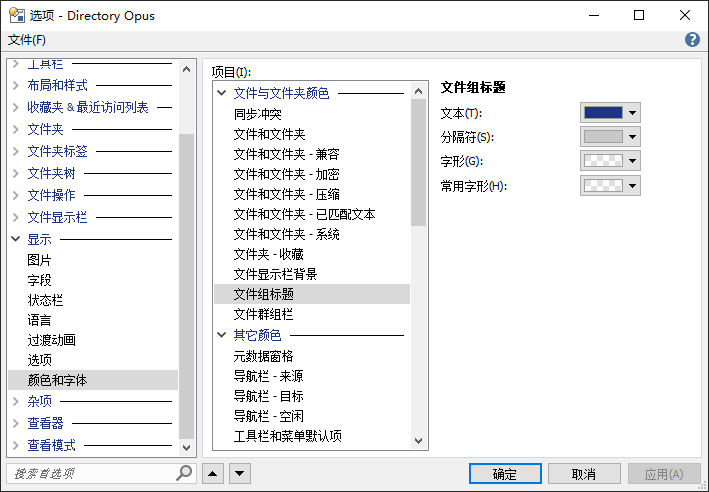This screenshot has height=492, width=709.
Task: Expand the 布局和样式 category
Action: click(16, 85)
